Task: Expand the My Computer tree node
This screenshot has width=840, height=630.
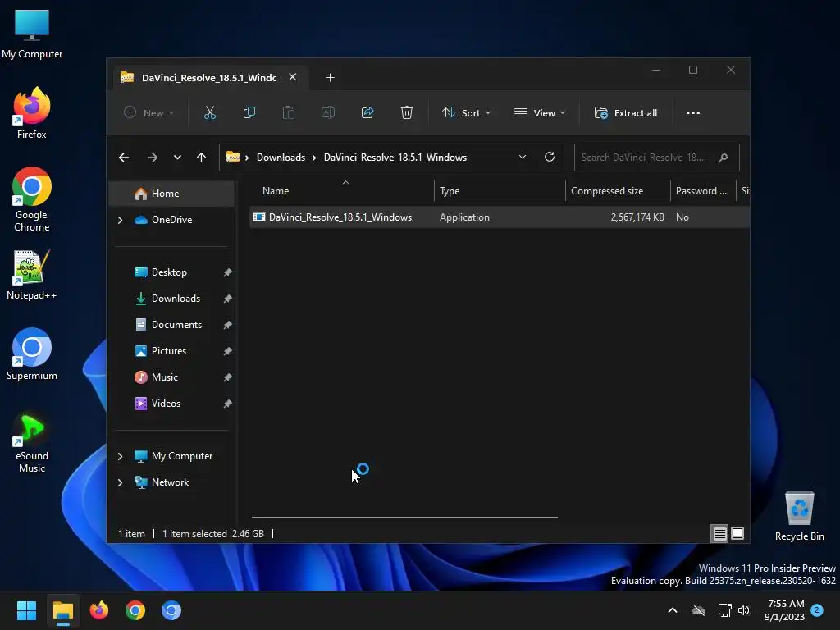Action: click(120, 456)
